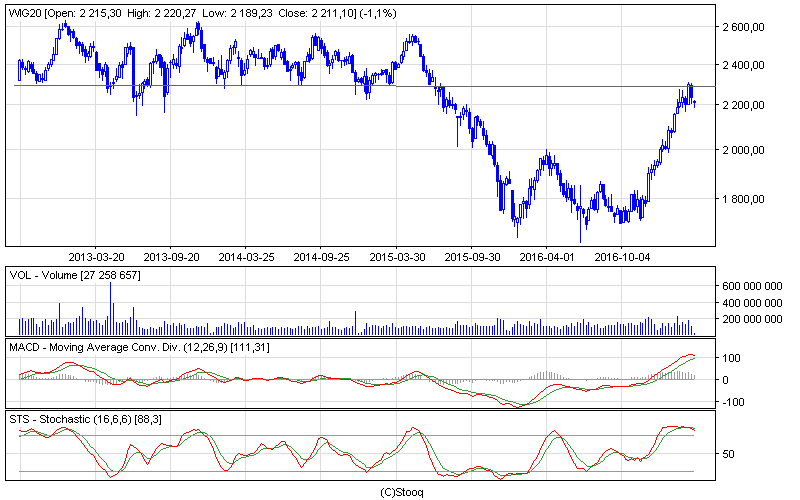Select the 2013-03-20 date axis label

pos(96,257)
